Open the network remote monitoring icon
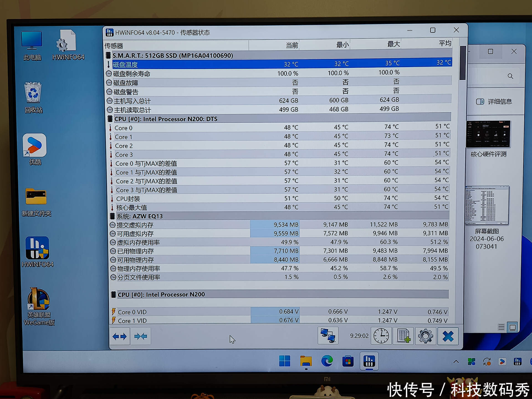This screenshot has height=399, width=532. pos(328,336)
